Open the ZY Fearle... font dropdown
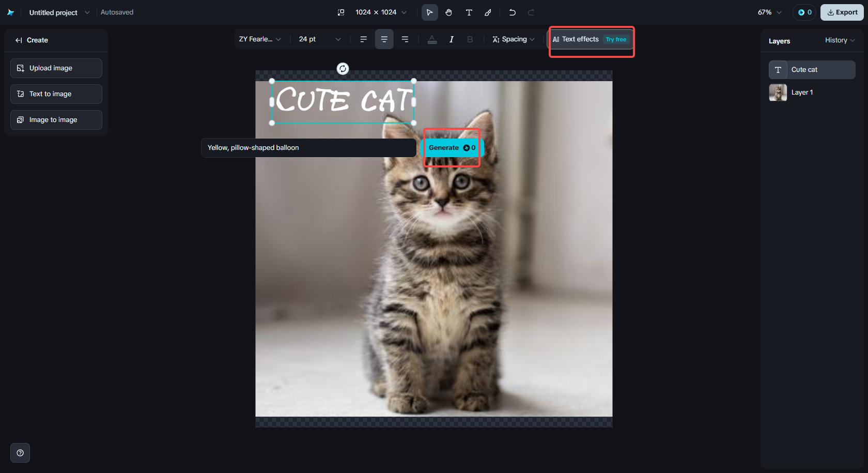 click(260, 39)
